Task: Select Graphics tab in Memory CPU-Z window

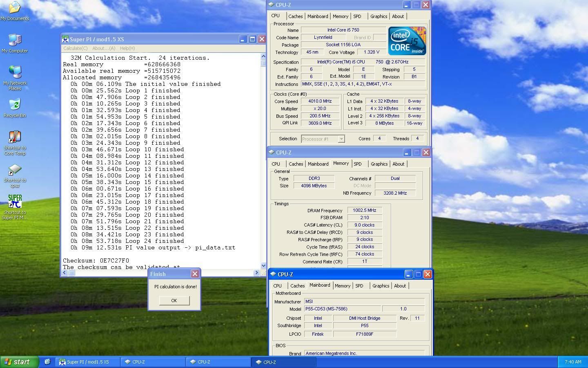Action: click(379, 164)
